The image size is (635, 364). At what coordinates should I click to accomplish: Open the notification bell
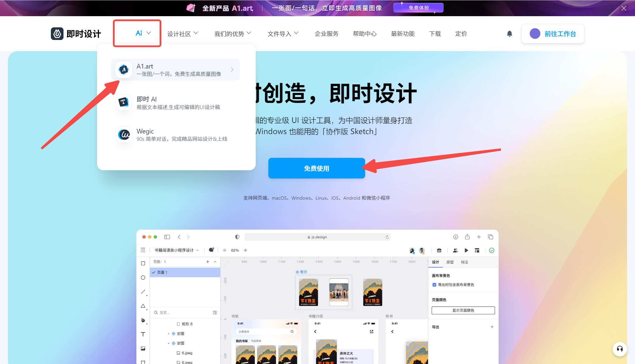click(509, 34)
